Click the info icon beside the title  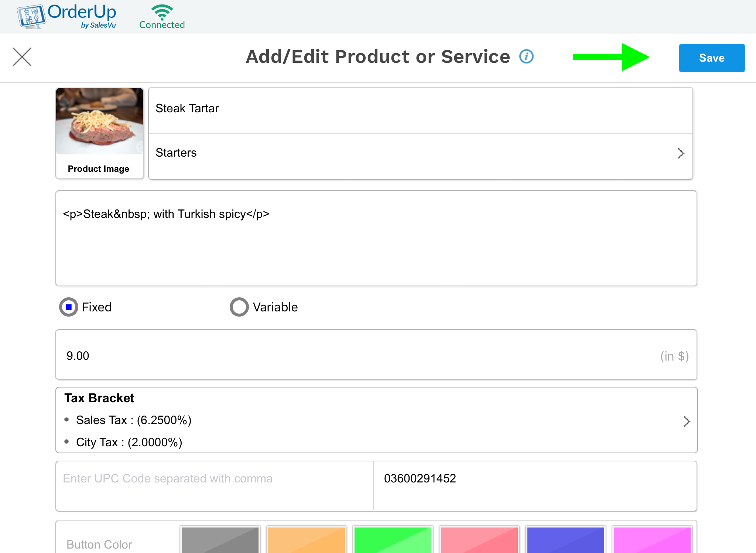pos(526,57)
